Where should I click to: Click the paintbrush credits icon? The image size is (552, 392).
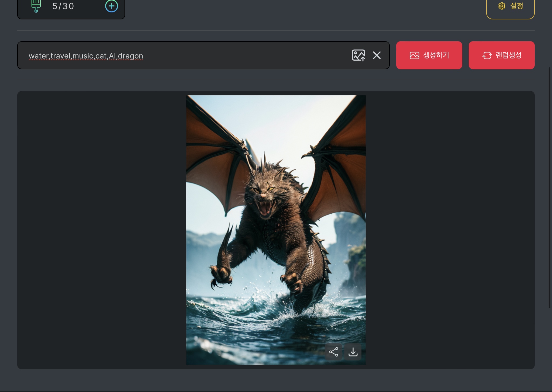tap(36, 6)
